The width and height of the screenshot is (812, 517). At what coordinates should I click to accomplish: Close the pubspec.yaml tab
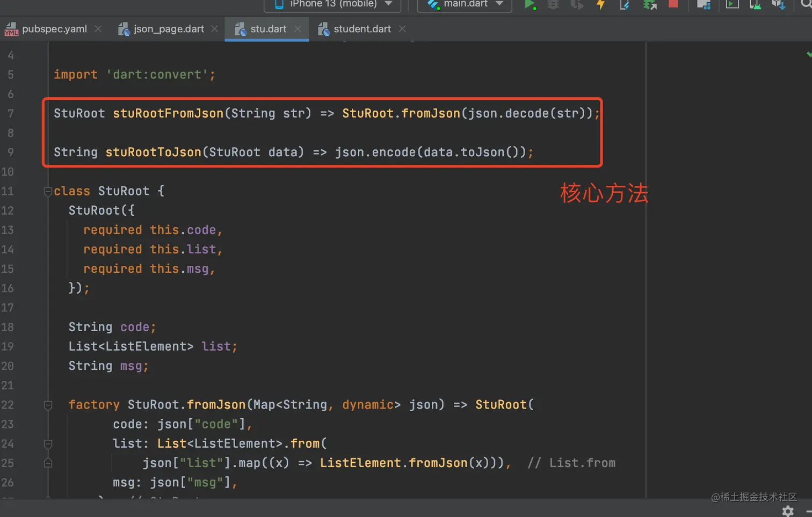click(x=98, y=29)
